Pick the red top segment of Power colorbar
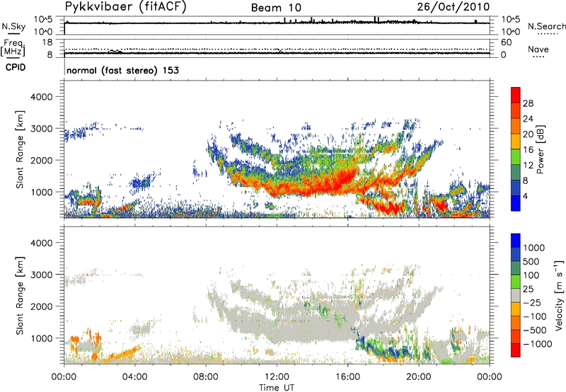The width and height of the screenshot is (566, 392). coord(516,96)
